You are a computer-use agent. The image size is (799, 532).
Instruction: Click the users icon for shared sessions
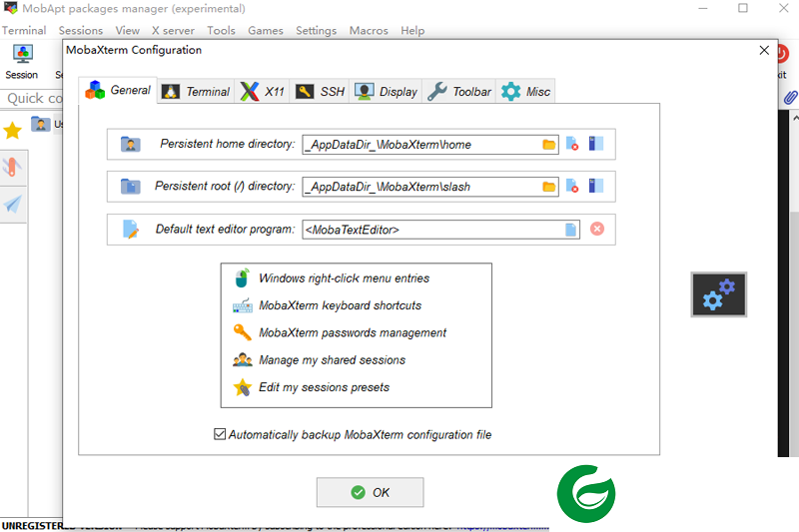(243, 360)
